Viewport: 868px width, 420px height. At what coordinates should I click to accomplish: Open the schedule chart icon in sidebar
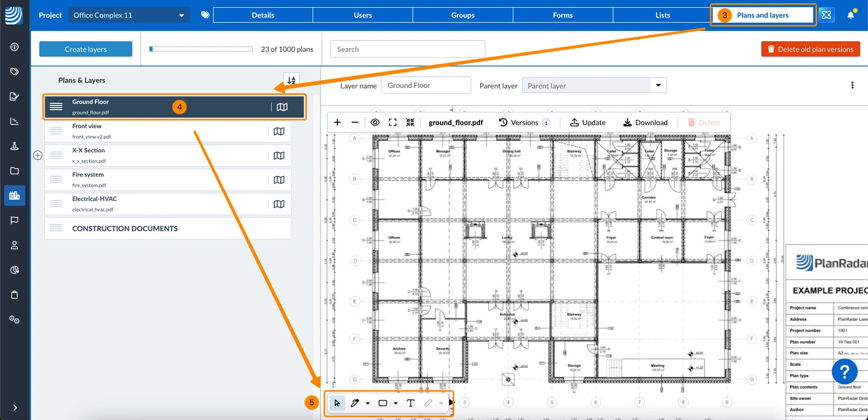coord(15,121)
